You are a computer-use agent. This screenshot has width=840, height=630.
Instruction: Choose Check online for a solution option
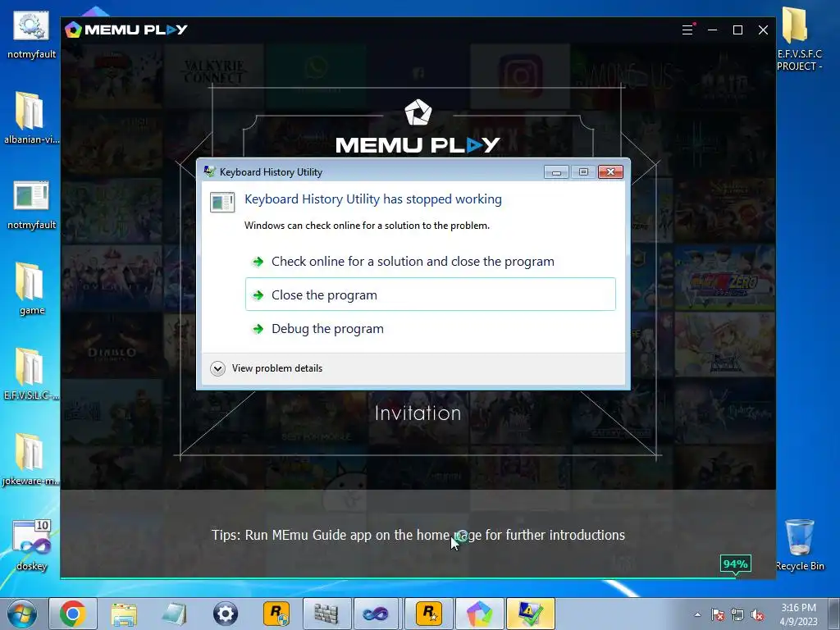[413, 262]
